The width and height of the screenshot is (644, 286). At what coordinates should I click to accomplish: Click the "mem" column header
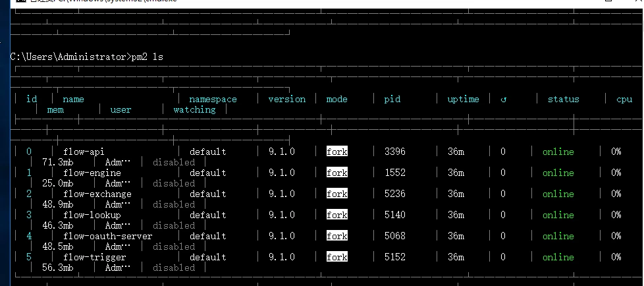(55, 109)
